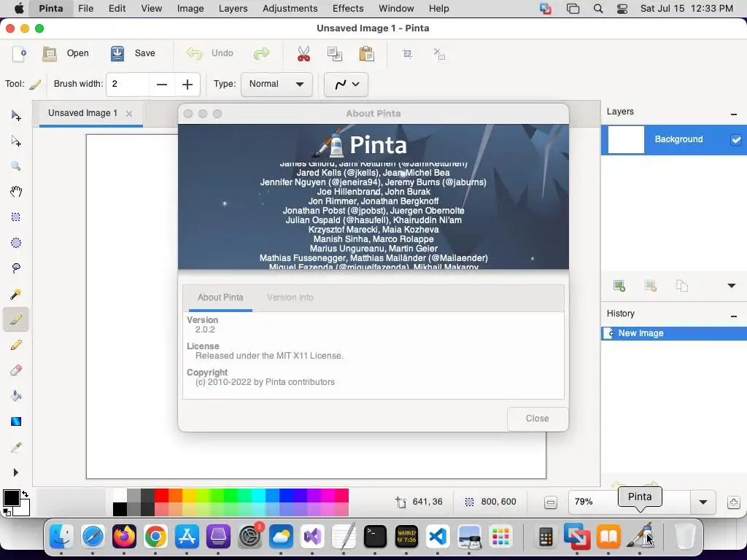Click the Cut scissors icon

(x=303, y=53)
